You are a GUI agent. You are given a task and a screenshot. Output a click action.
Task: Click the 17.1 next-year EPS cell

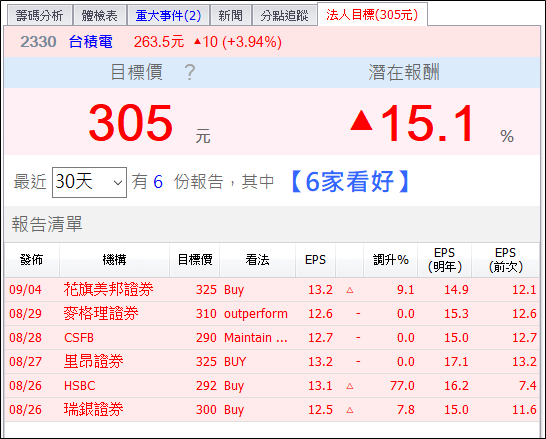(x=456, y=362)
